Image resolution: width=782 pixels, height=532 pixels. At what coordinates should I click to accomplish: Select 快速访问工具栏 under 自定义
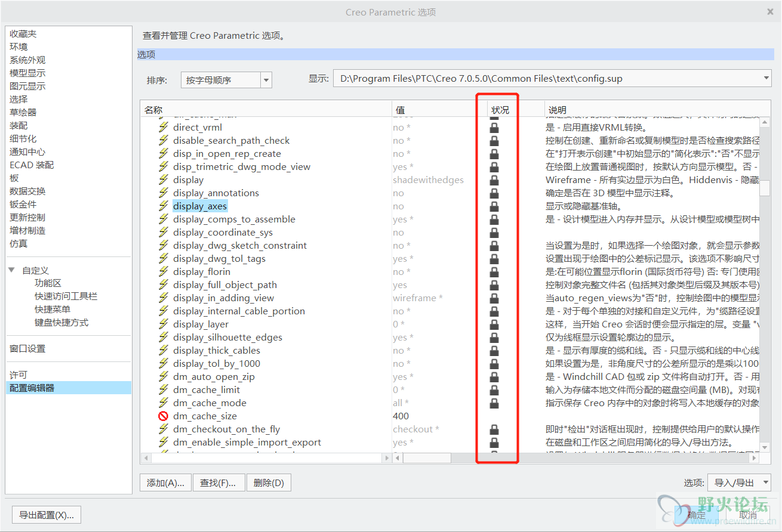(x=66, y=296)
